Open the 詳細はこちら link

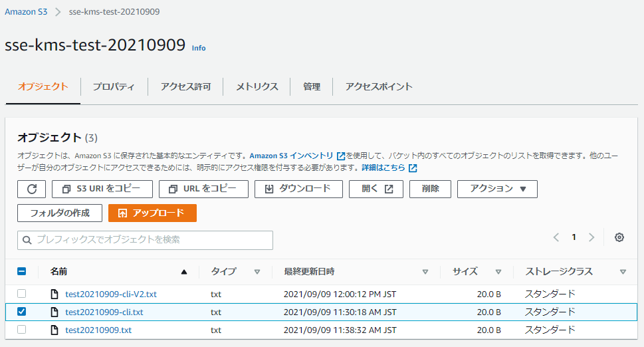383,168
